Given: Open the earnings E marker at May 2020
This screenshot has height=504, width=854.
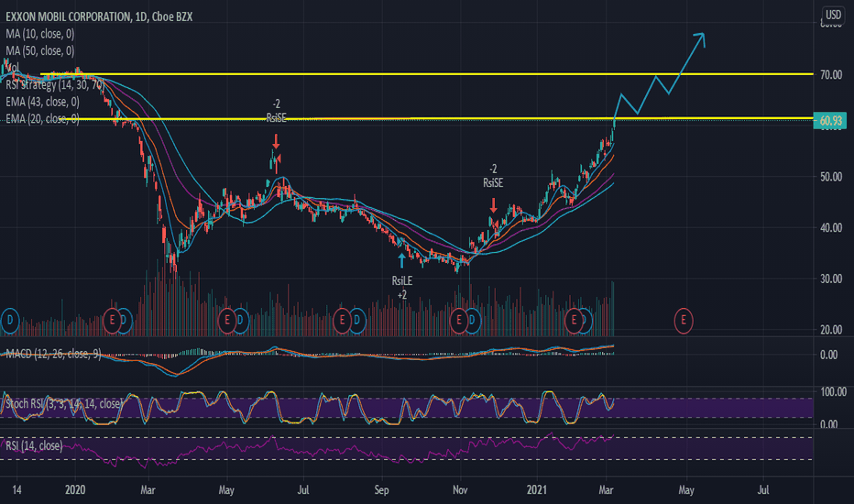Looking at the screenshot, I should pos(226,321).
